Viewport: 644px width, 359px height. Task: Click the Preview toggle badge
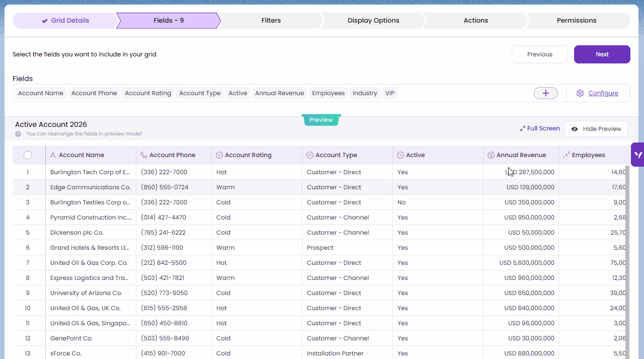pyautogui.click(x=321, y=120)
